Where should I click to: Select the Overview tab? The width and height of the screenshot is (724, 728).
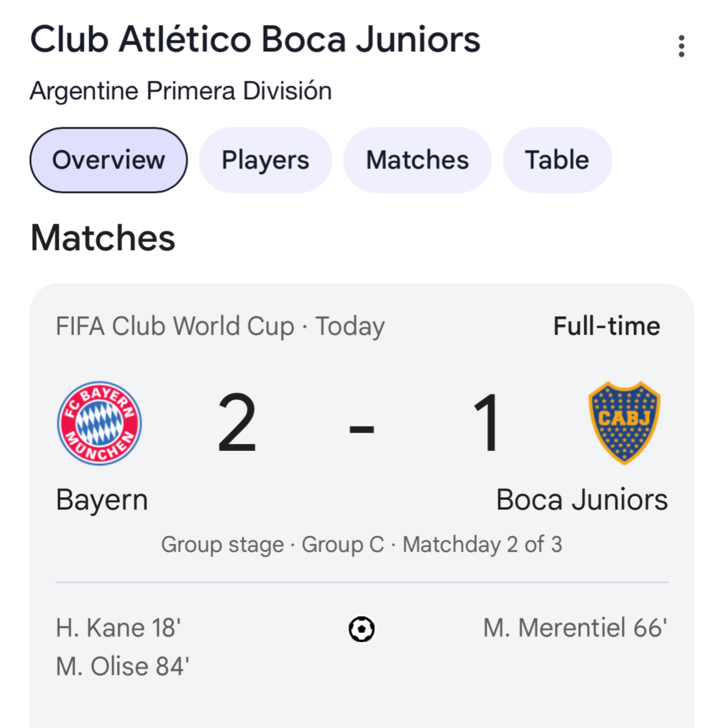tap(109, 160)
